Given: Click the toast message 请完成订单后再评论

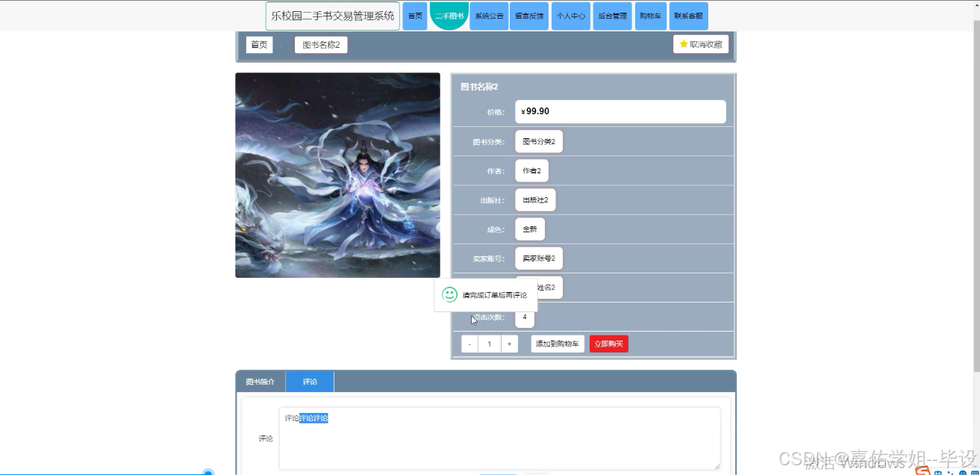Looking at the screenshot, I should [495, 295].
